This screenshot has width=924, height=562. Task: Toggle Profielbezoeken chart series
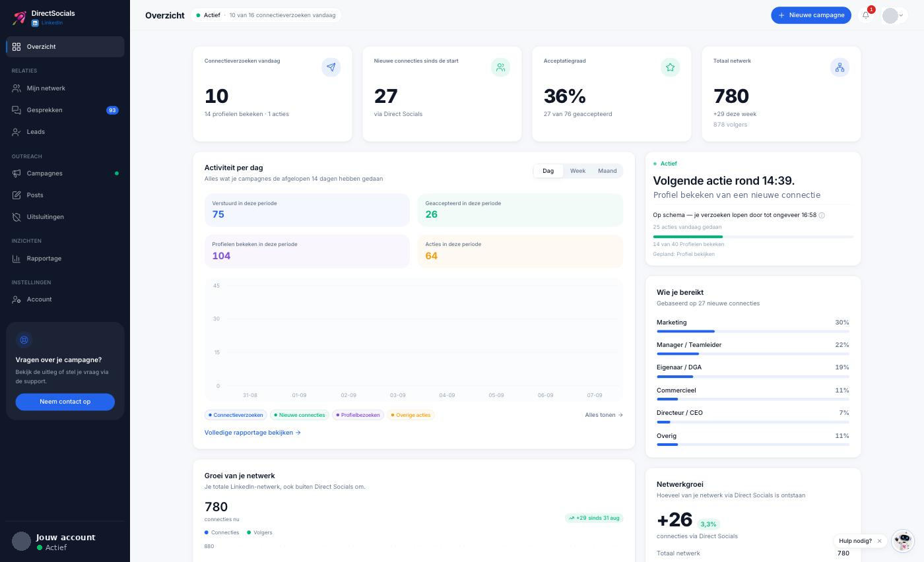[x=358, y=415]
